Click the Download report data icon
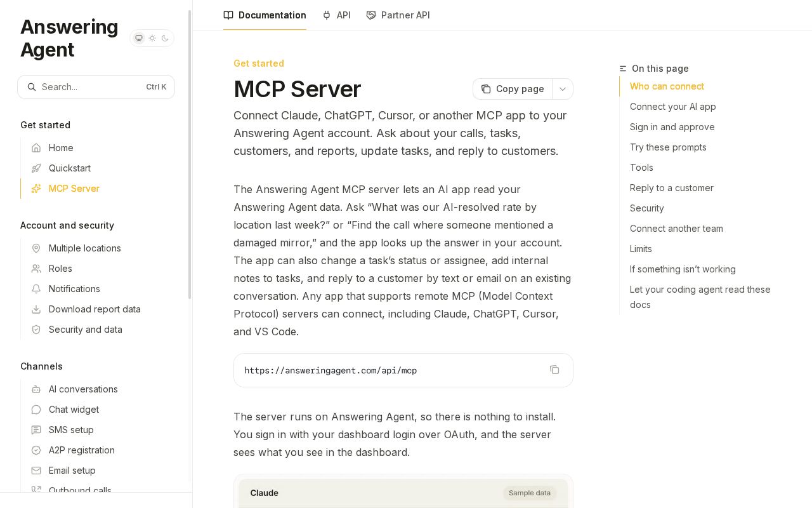 coord(36,309)
